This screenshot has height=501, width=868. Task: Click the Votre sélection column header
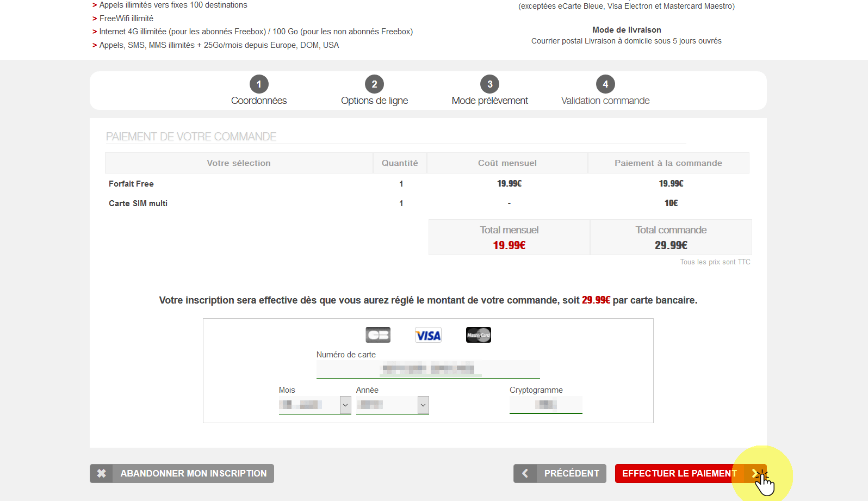[x=239, y=163]
